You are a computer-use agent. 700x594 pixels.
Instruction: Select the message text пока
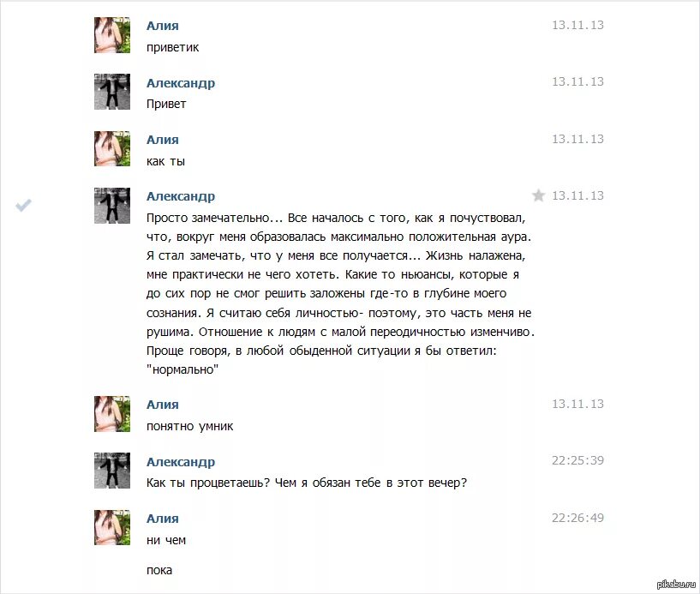[159, 570]
